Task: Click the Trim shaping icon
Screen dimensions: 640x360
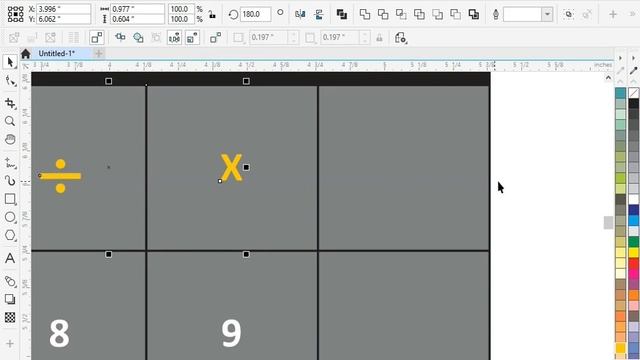Action: (383, 14)
